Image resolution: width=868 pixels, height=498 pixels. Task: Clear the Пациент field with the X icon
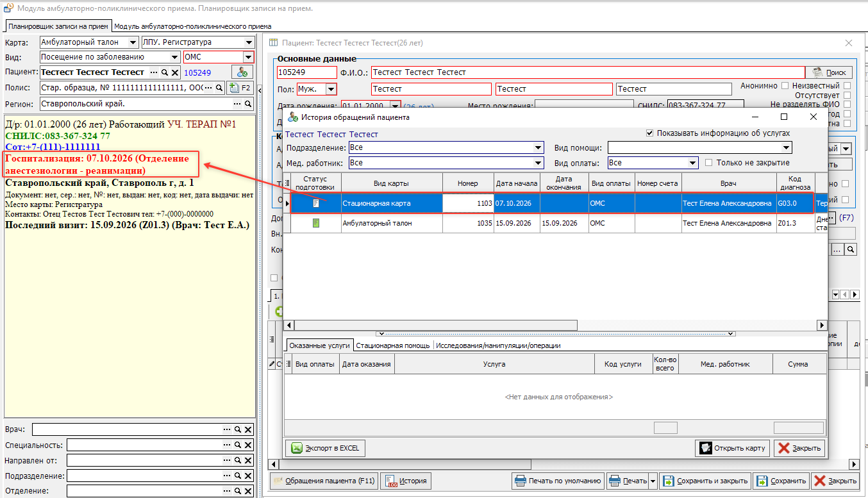click(174, 72)
